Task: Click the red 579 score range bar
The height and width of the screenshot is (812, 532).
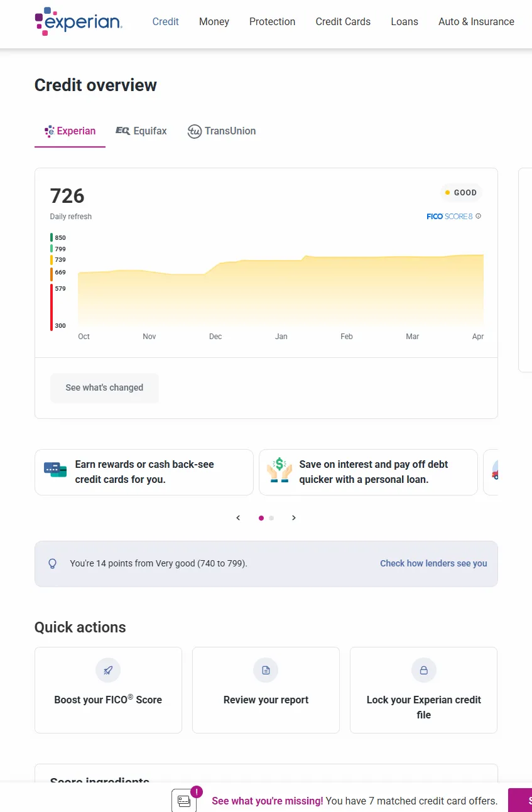Action: [x=52, y=307]
